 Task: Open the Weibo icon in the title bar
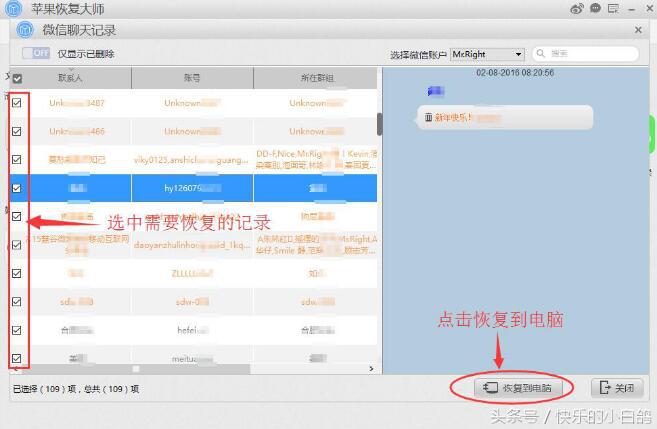[577, 8]
